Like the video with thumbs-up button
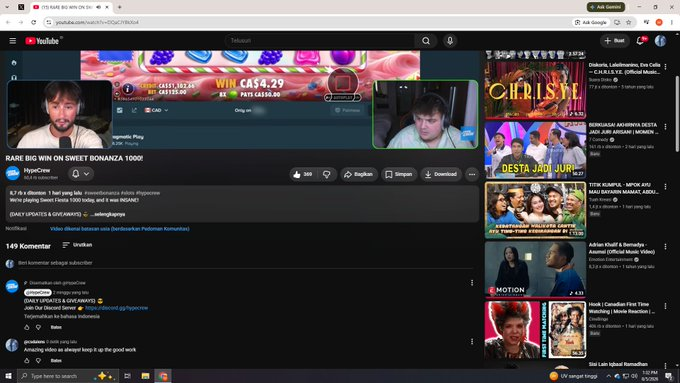 (x=302, y=174)
